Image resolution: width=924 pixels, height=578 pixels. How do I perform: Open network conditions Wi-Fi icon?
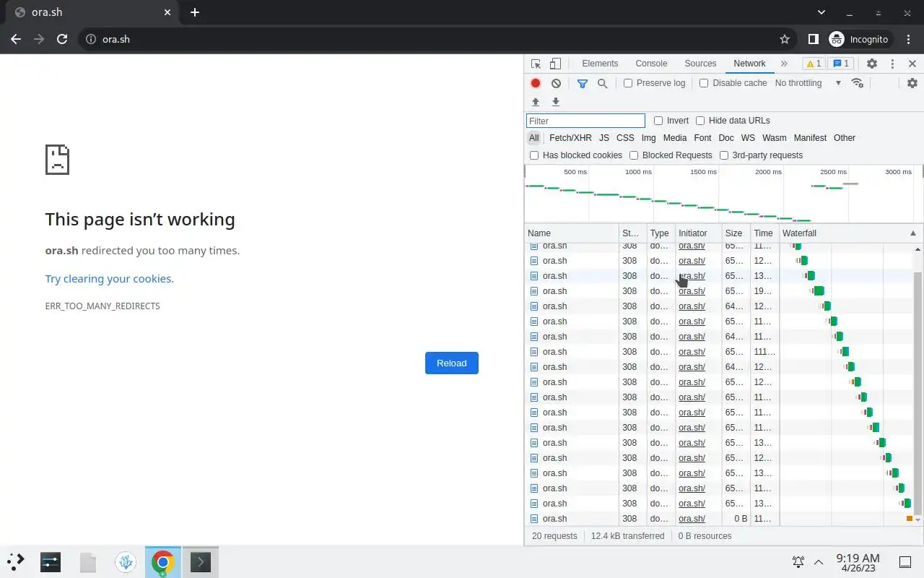click(858, 83)
